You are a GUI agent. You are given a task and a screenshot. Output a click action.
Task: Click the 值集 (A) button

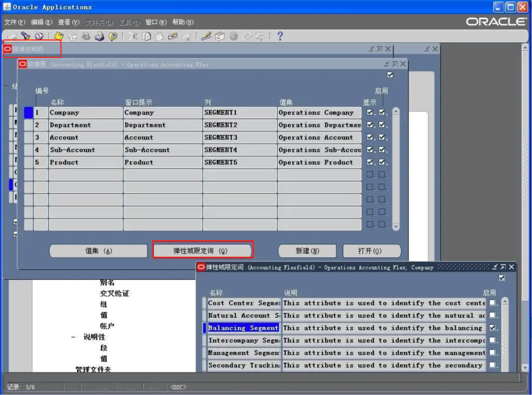click(99, 251)
